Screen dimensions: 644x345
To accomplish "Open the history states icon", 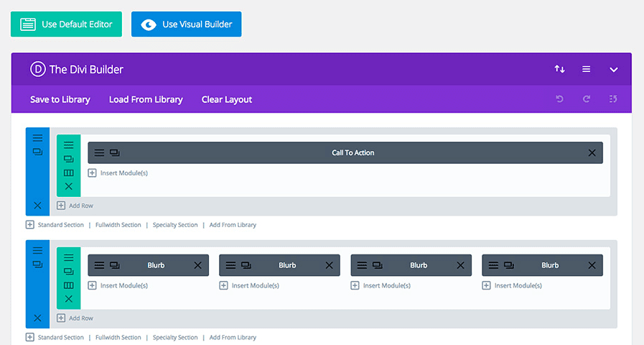I will (613, 99).
